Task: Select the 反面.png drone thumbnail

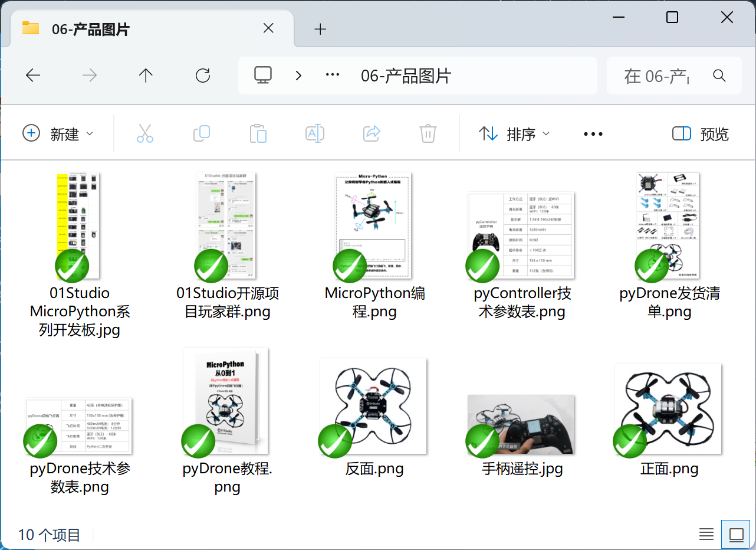Action: pyautogui.click(x=373, y=406)
